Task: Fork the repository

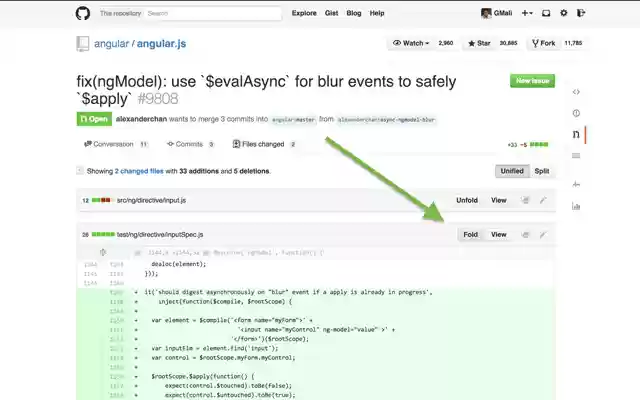Action: click(x=544, y=43)
